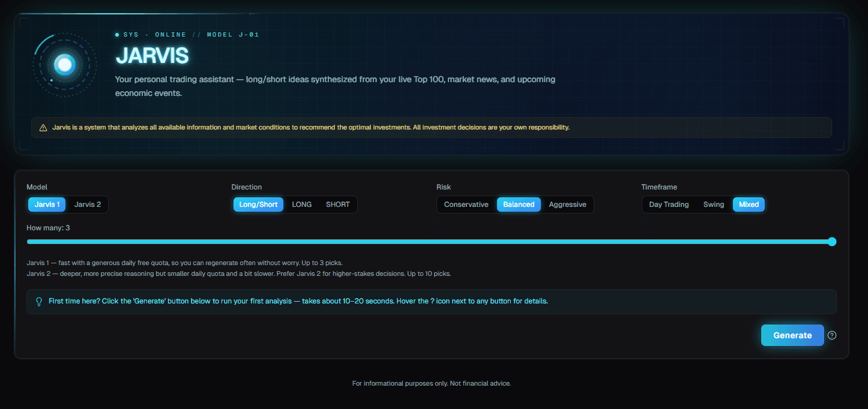Viewport: 868px width, 409px height.
Task: Click the How many slider handle
Action: pos(832,242)
